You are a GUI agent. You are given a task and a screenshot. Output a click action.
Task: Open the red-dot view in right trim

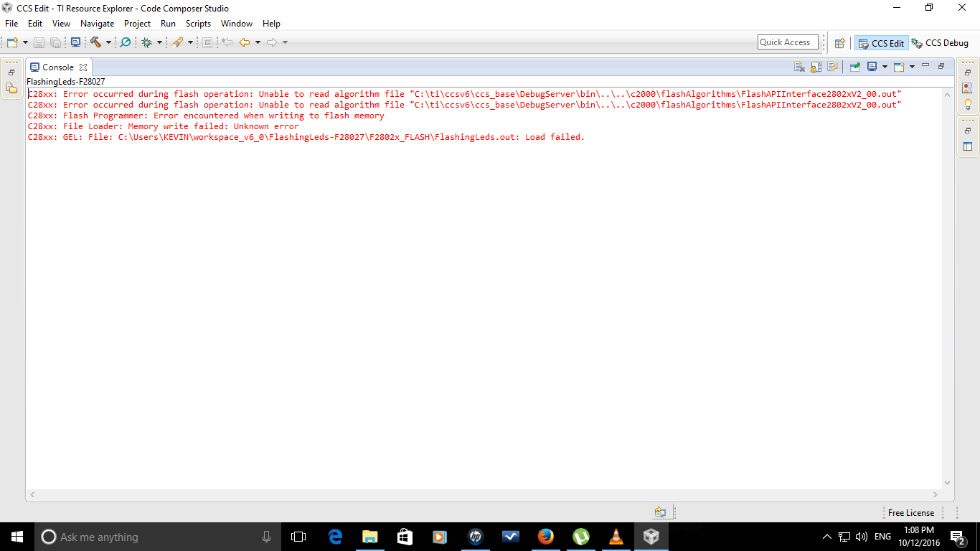point(968,88)
